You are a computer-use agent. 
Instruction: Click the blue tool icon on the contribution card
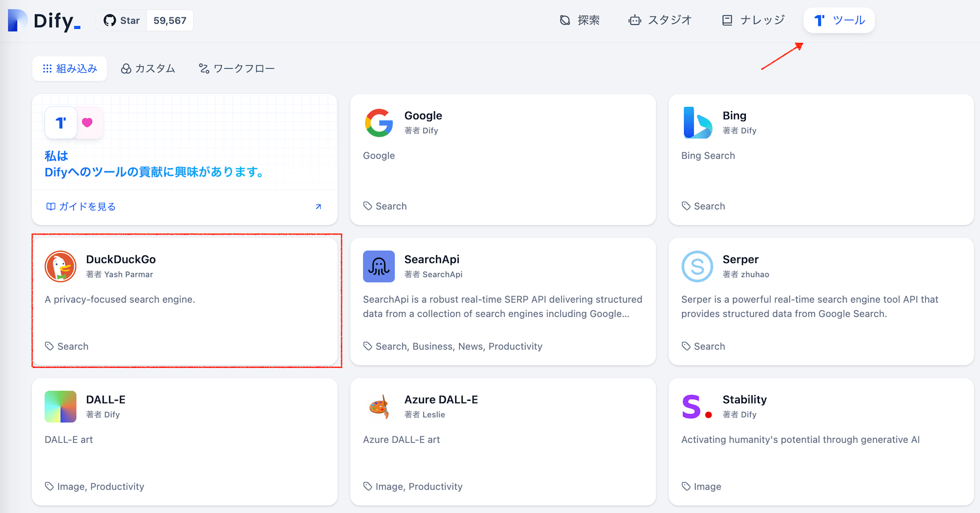coord(61,123)
